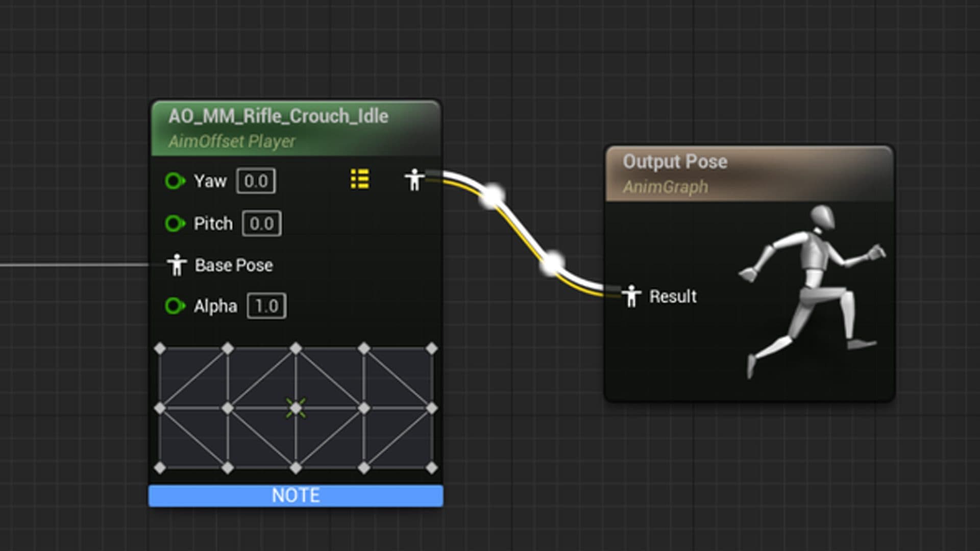
Task: Select the Output Pose node header
Action: [749, 173]
